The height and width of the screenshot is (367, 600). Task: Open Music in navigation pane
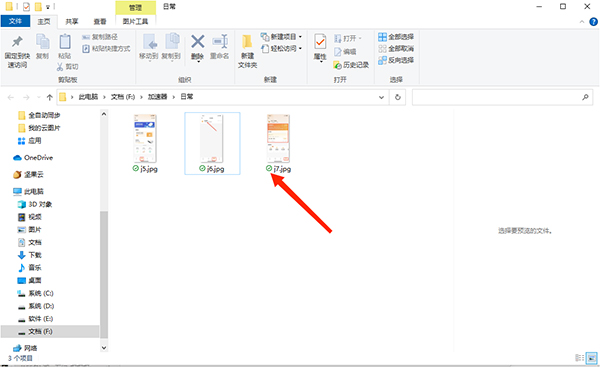pos(30,268)
